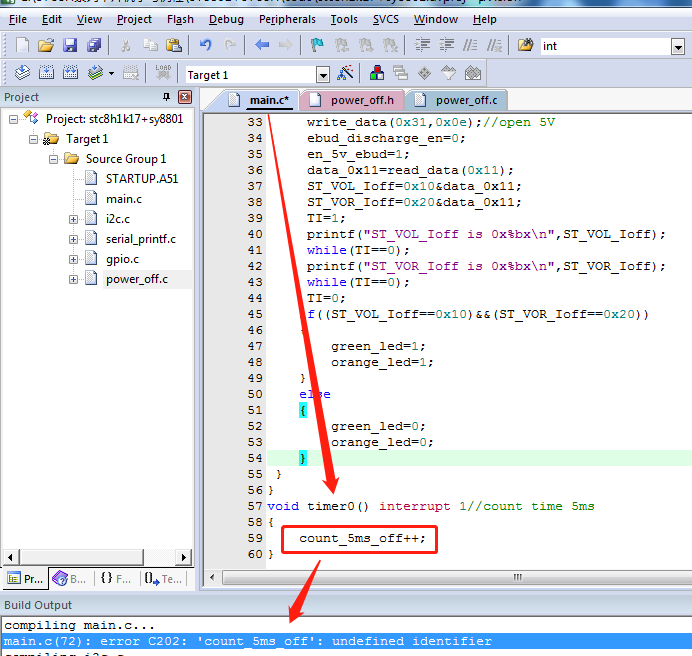The height and width of the screenshot is (656, 692).
Task: Switch to the Templates tab
Action: coord(163,579)
